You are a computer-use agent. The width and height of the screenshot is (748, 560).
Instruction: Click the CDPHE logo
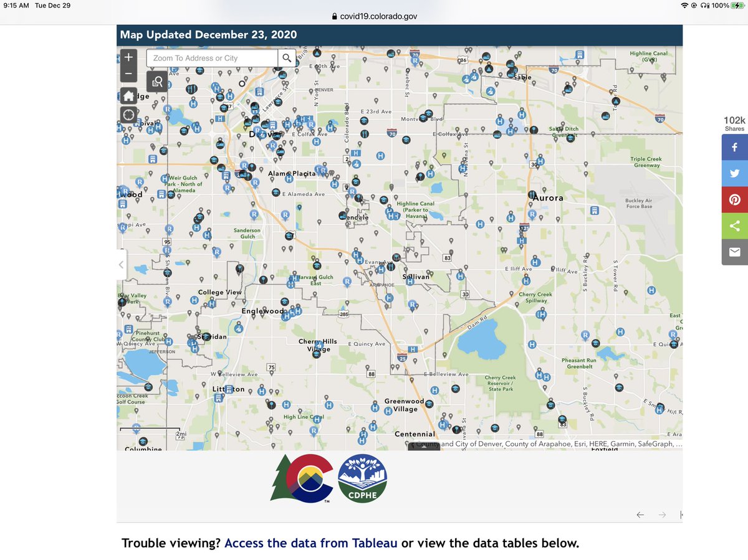tap(362, 478)
